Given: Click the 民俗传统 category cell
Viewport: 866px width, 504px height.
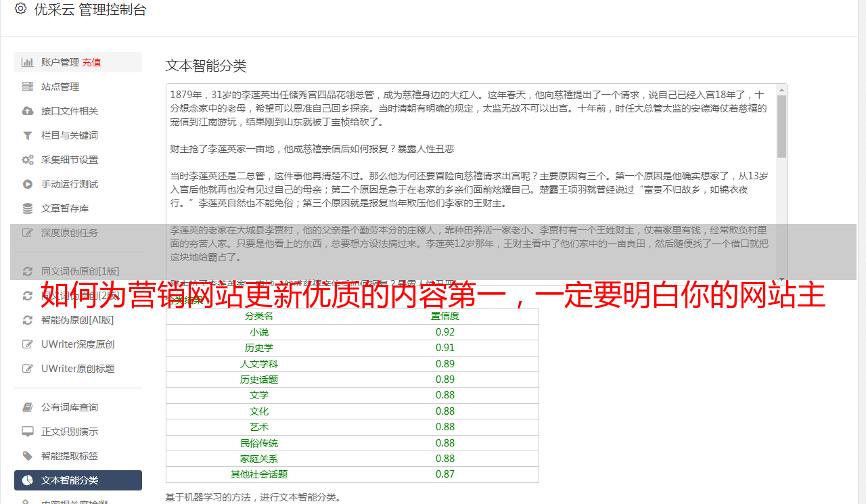Looking at the screenshot, I should [x=259, y=443].
